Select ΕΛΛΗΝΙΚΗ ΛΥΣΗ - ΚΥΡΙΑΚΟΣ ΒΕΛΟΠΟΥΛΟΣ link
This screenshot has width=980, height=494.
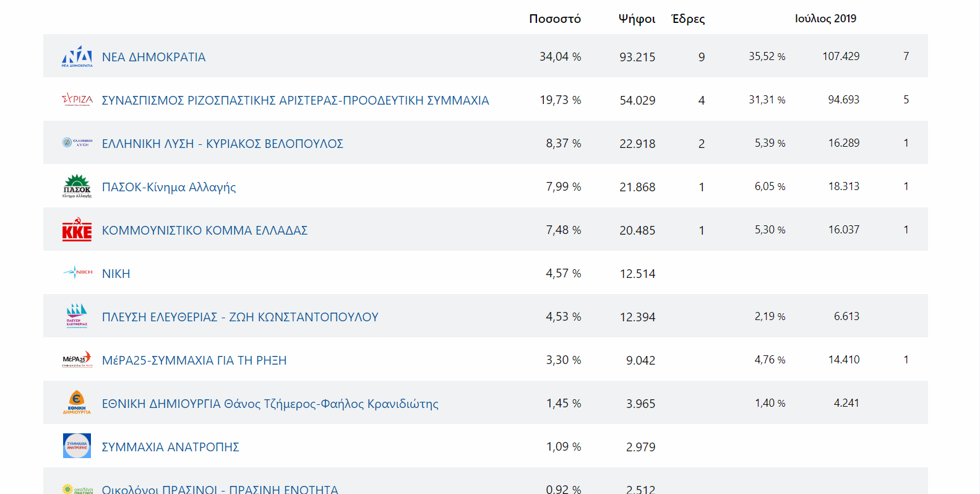coord(222,144)
